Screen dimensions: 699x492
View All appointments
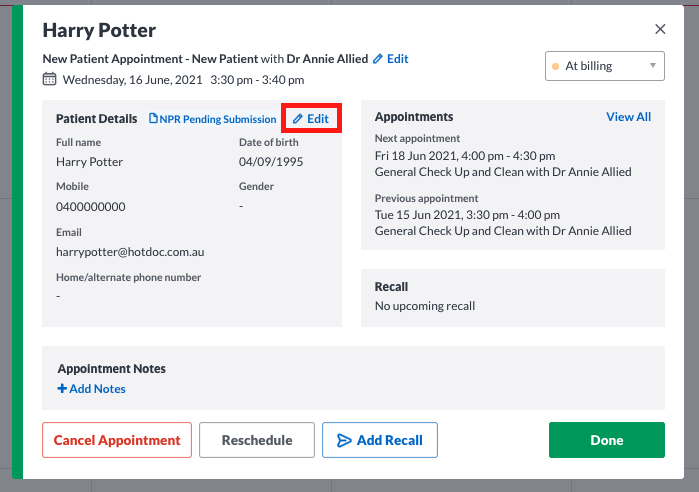pos(628,117)
